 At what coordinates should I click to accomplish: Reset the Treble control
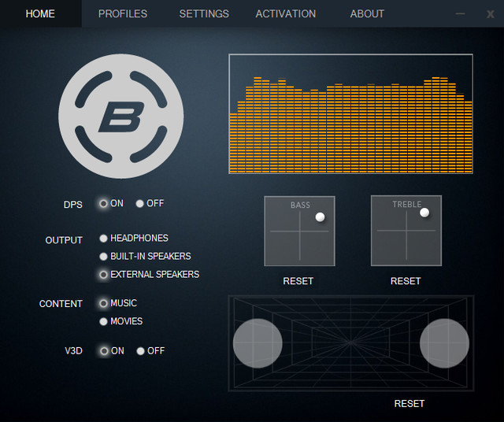point(406,281)
